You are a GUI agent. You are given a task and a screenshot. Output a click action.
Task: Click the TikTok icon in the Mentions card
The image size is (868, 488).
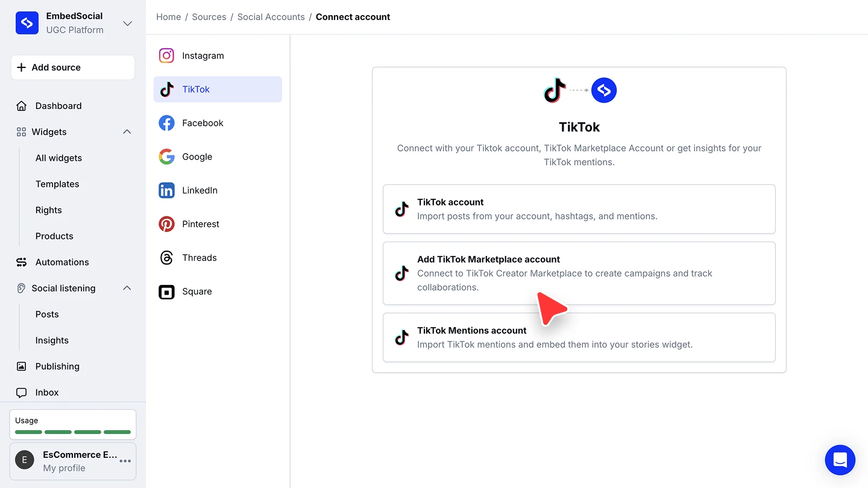pyautogui.click(x=401, y=337)
